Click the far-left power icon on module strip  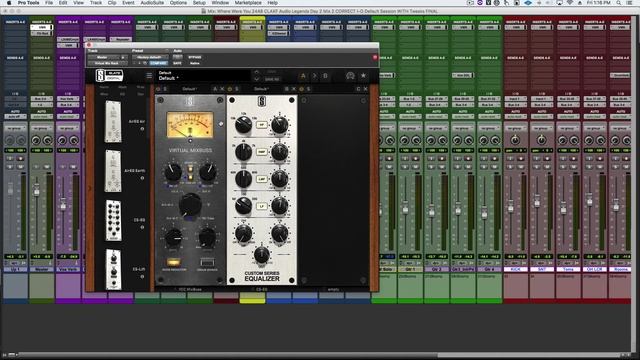(x=158, y=89)
